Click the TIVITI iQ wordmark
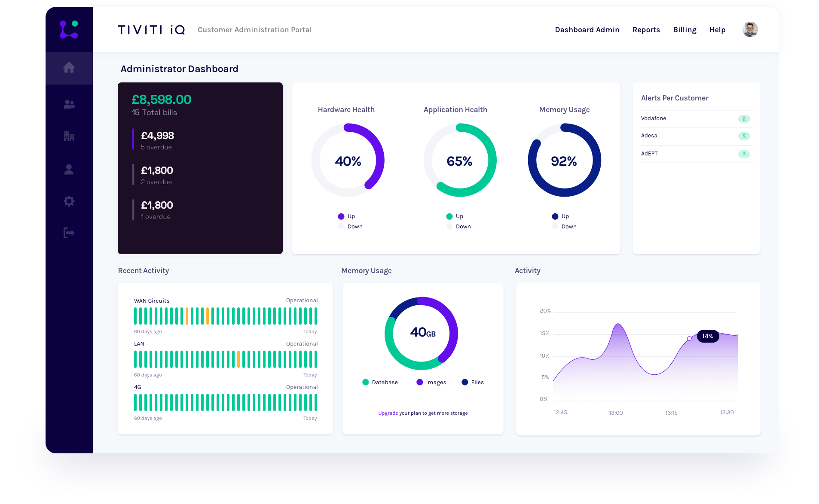Image resolution: width=819 pixels, height=504 pixels. click(x=151, y=30)
